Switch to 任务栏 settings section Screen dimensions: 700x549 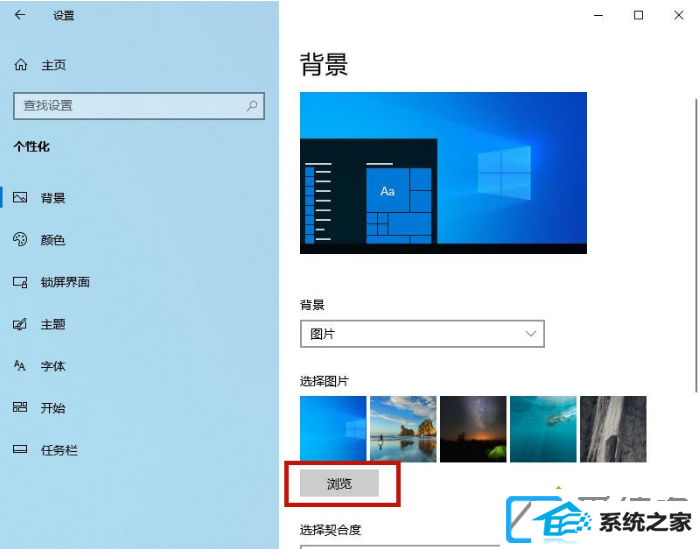tap(59, 450)
